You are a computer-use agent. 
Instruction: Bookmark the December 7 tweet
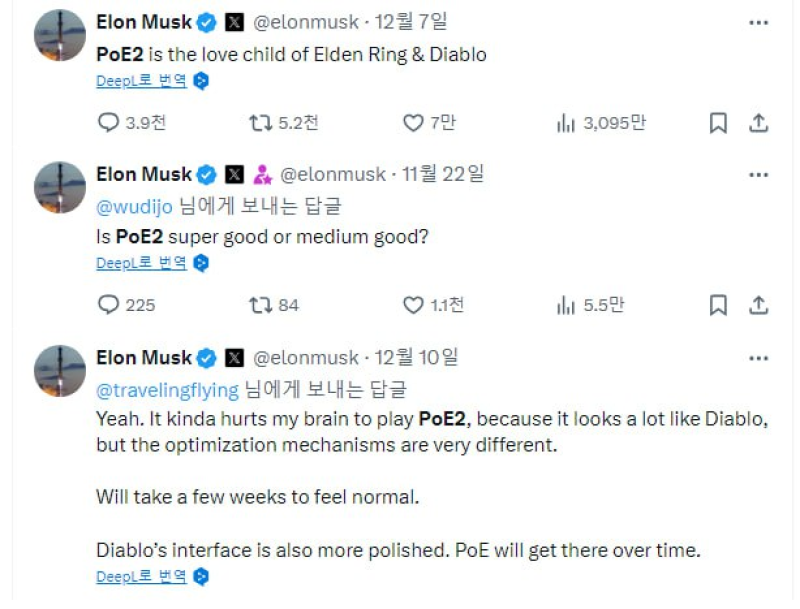[x=718, y=123]
